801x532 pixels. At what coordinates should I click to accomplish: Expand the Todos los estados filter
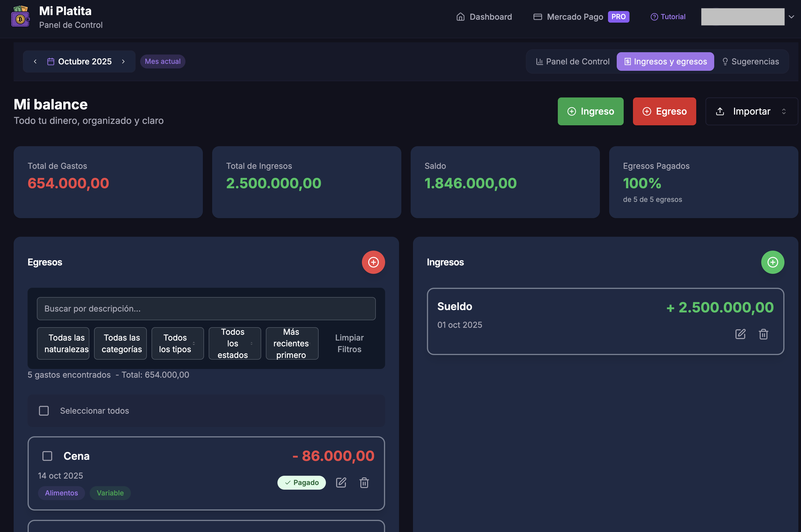point(234,343)
